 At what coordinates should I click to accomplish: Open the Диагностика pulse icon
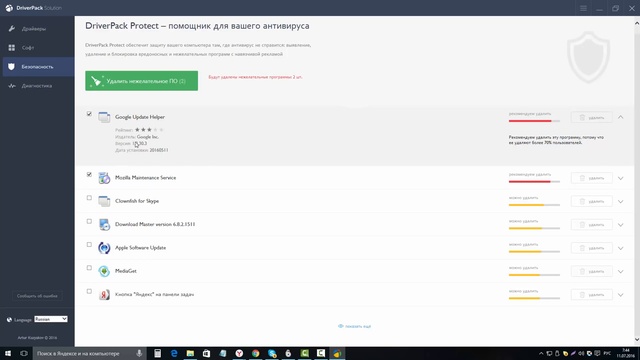pyautogui.click(x=11, y=86)
